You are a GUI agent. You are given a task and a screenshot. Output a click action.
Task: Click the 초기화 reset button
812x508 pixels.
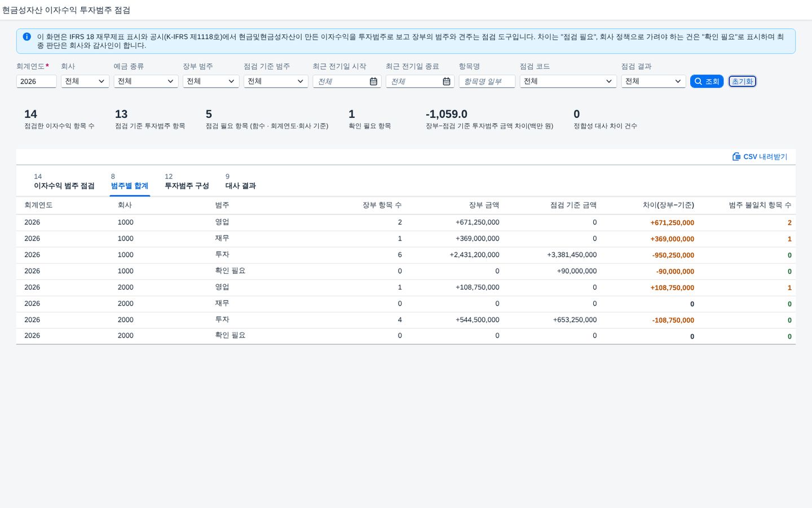(742, 81)
